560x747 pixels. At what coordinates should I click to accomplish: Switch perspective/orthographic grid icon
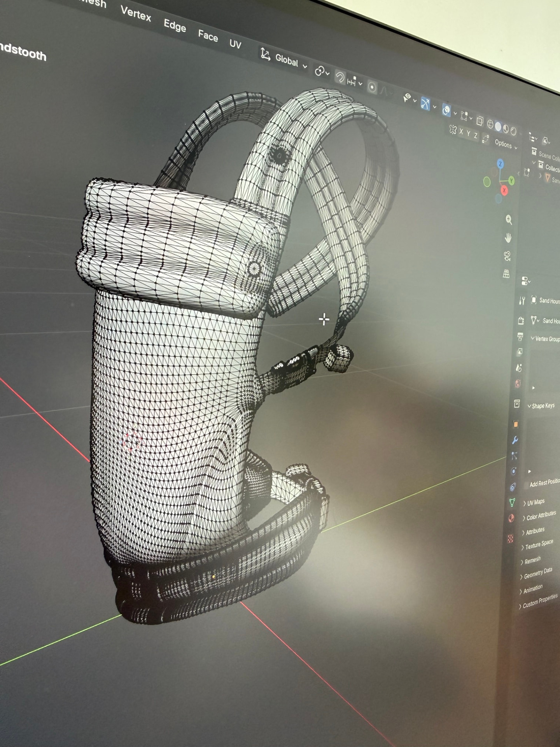[506, 274]
